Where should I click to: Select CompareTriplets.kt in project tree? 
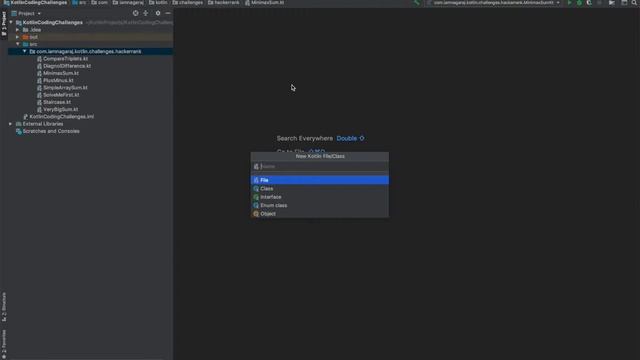coord(65,59)
